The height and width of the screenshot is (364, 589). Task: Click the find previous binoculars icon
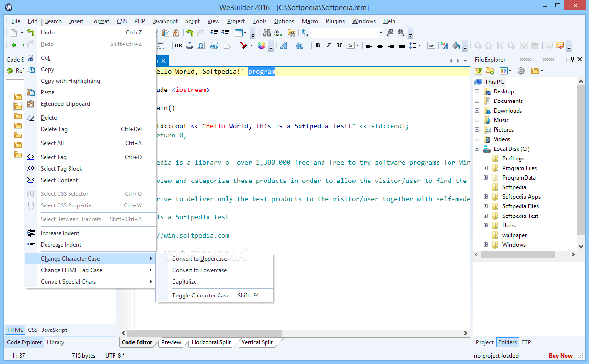pos(390,33)
